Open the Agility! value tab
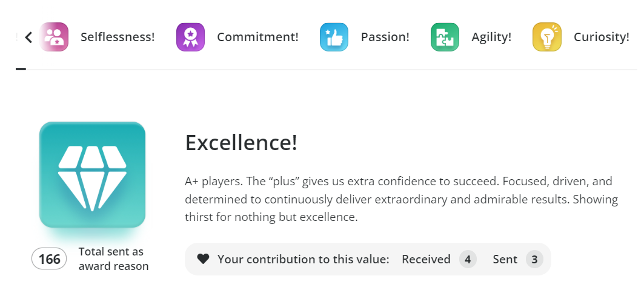 [x=491, y=37]
